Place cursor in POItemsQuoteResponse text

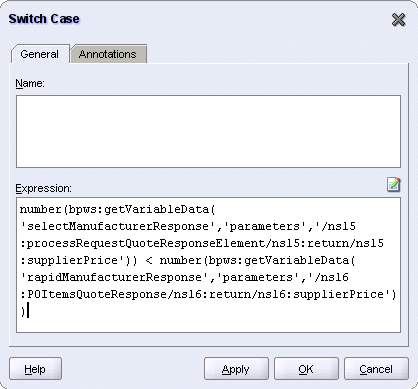point(98,294)
